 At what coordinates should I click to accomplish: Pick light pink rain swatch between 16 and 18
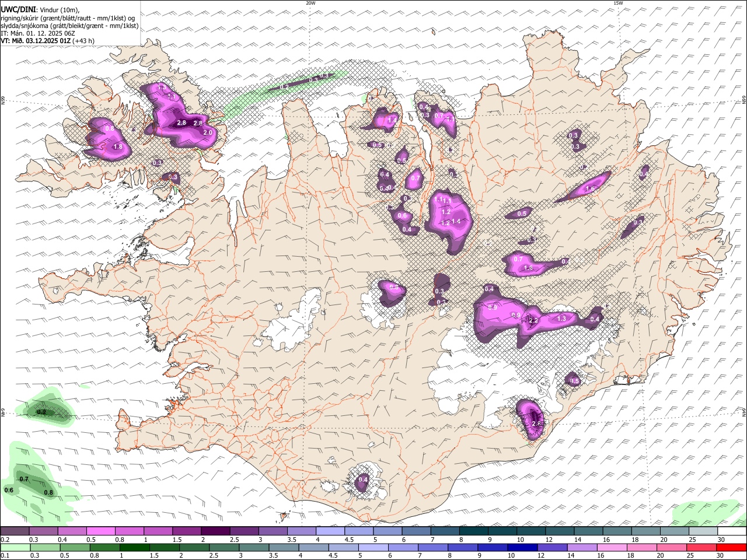coord(611,547)
